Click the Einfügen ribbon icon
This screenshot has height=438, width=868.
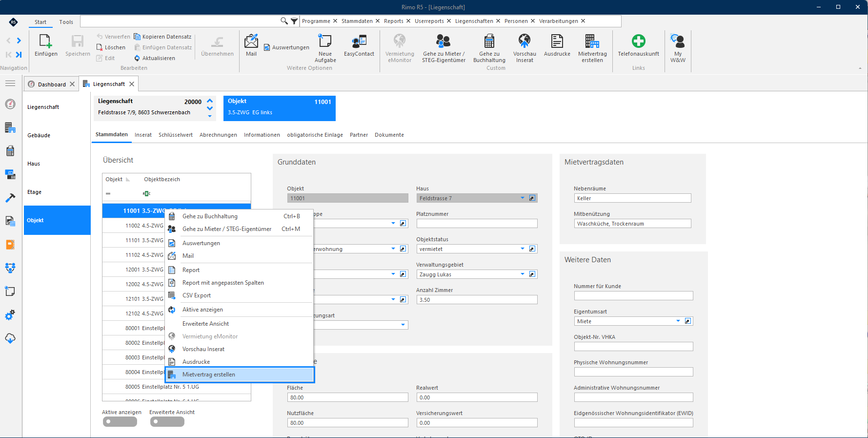point(46,45)
